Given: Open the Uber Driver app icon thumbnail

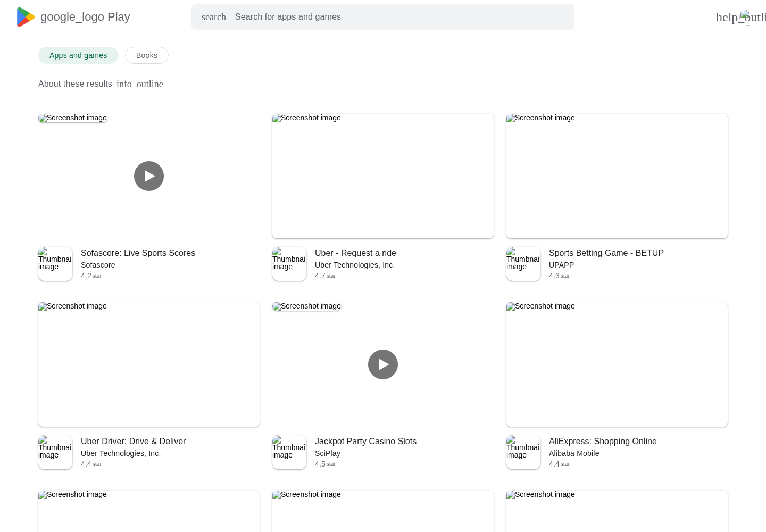Looking at the screenshot, I should point(55,452).
